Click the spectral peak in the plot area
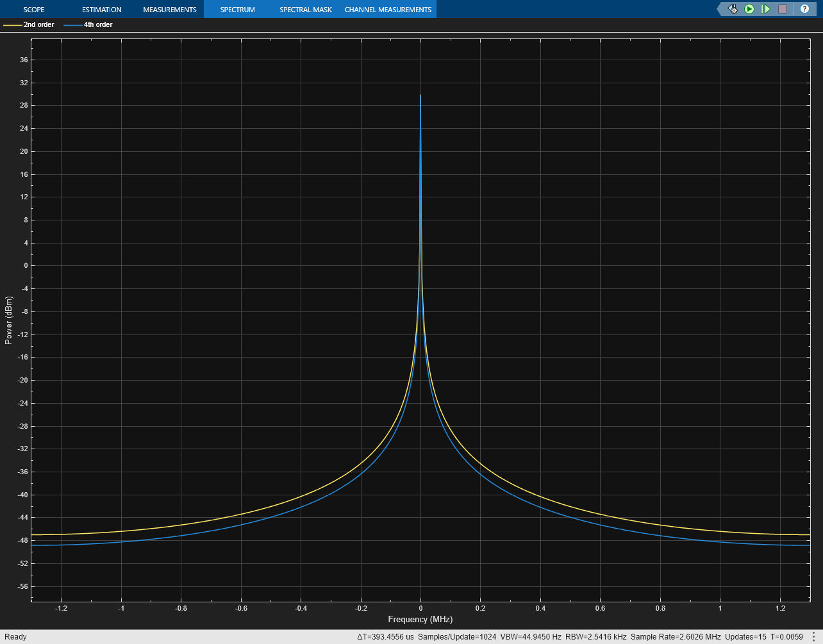This screenshot has width=823, height=644. coord(421,96)
